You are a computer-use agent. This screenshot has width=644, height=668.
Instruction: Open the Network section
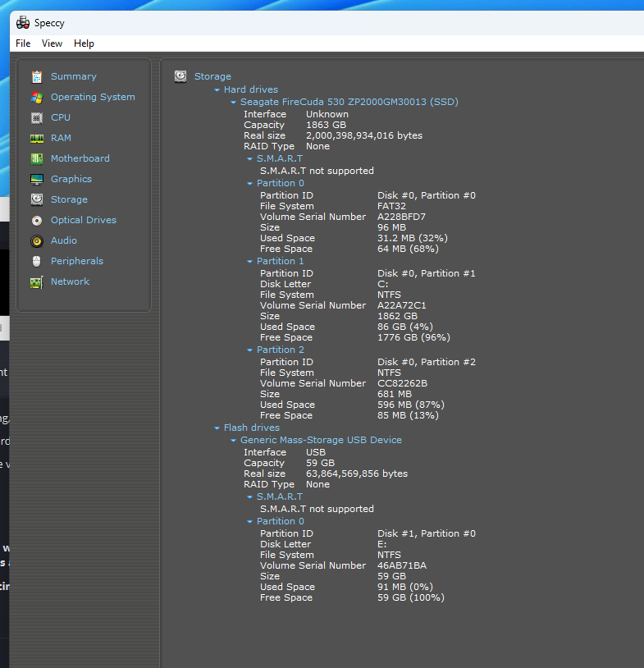[x=71, y=281]
